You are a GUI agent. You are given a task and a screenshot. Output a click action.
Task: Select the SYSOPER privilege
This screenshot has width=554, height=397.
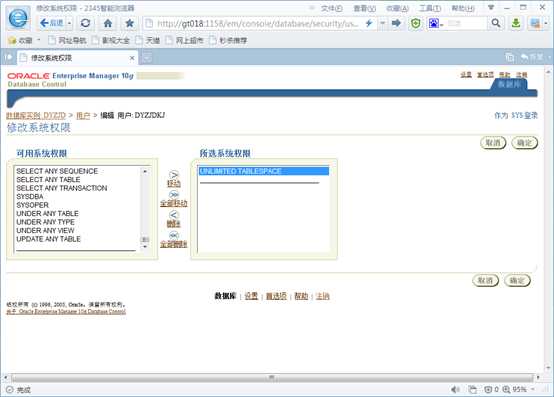[x=32, y=205]
